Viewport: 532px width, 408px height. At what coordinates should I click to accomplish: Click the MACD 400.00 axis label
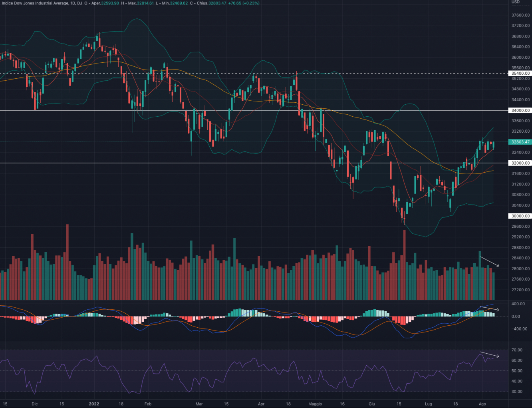(x=518, y=304)
